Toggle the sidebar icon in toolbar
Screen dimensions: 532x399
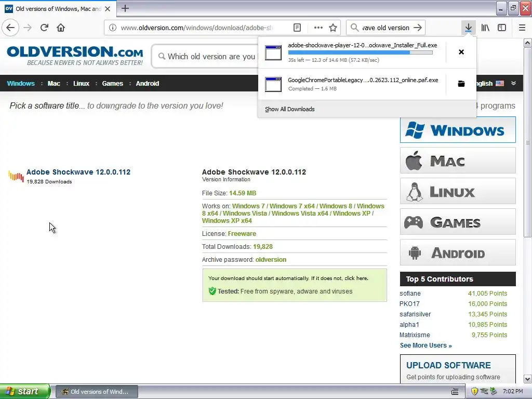502,28
